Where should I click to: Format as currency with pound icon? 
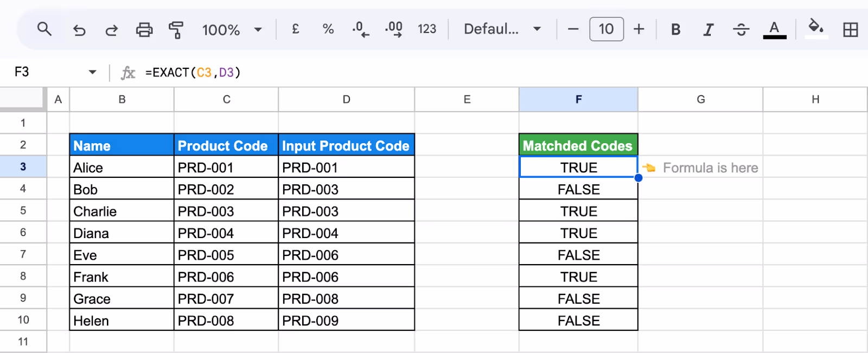tap(296, 29)
